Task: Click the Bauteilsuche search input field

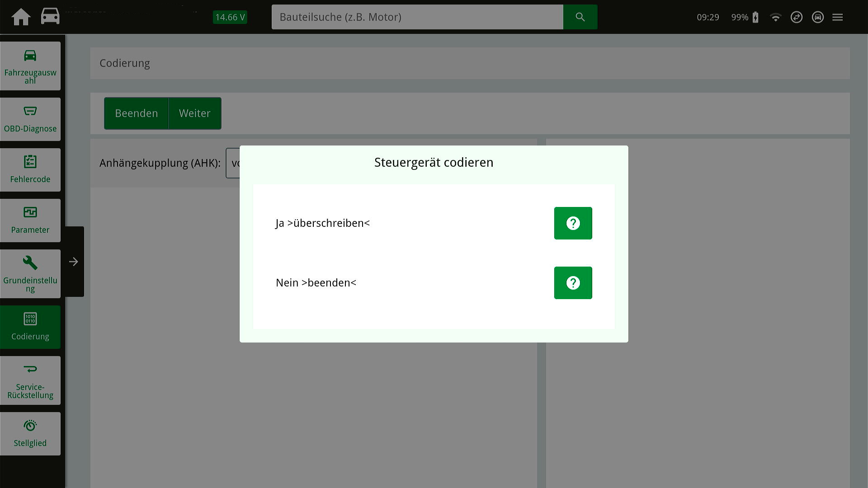Action: (417, 17)
